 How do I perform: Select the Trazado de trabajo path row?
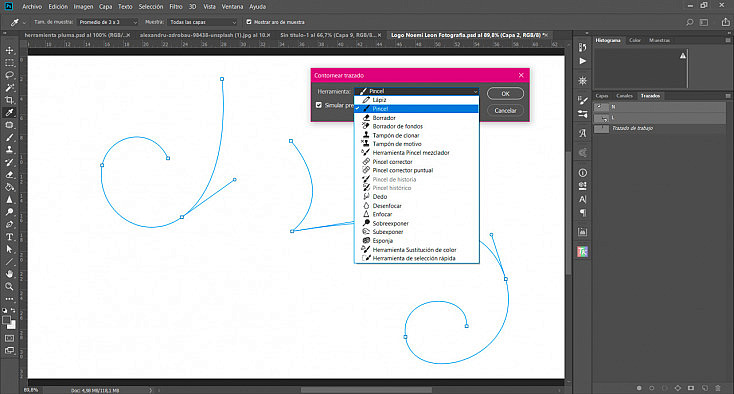click(x=659, y=128)
